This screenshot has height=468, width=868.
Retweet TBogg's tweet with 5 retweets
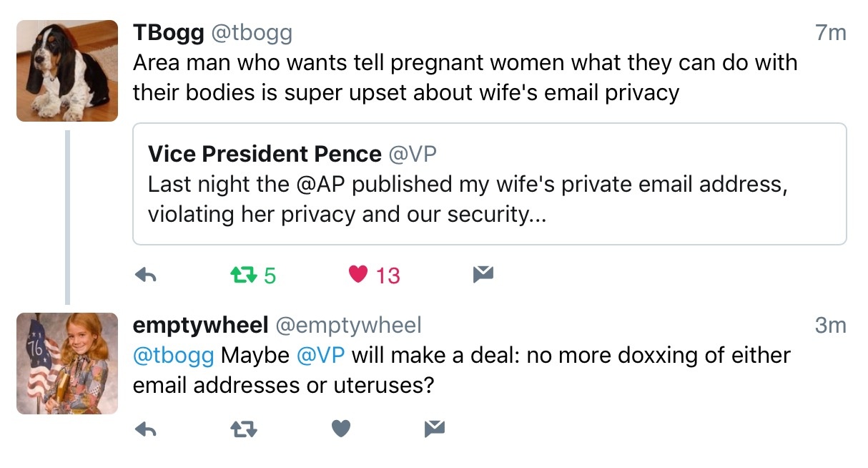[242, 275]
